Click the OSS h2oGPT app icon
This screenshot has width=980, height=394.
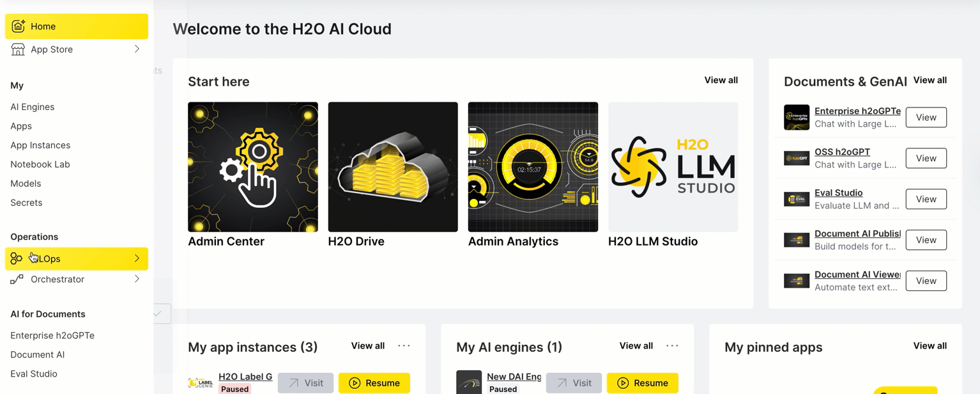pos(797,158)
